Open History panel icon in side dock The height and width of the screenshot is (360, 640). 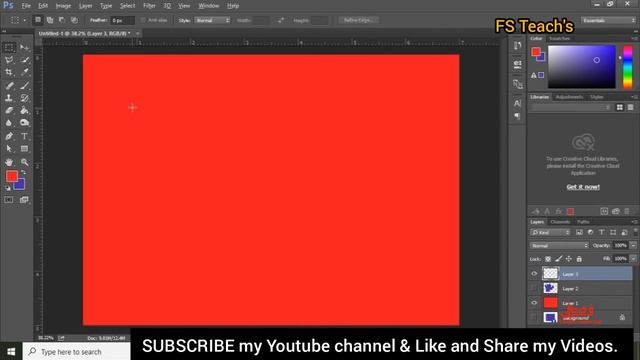(x=518, y=45)
